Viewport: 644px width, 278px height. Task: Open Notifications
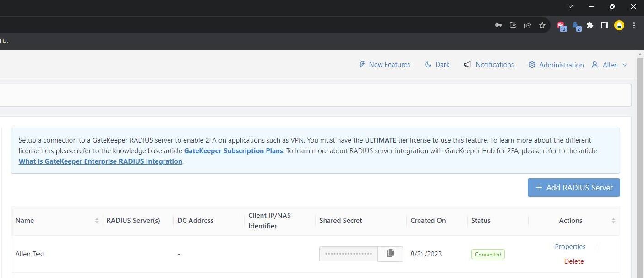tap(489, 65)
